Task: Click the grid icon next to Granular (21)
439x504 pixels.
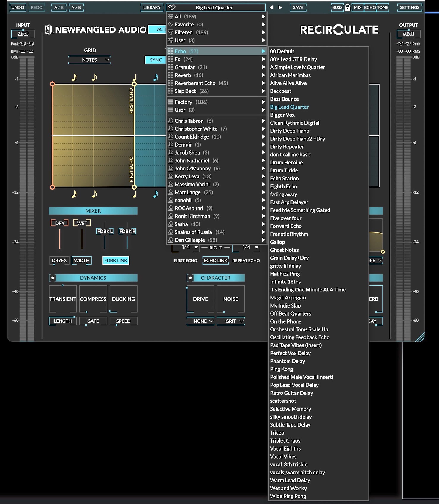Action: (x=171, y=67)
